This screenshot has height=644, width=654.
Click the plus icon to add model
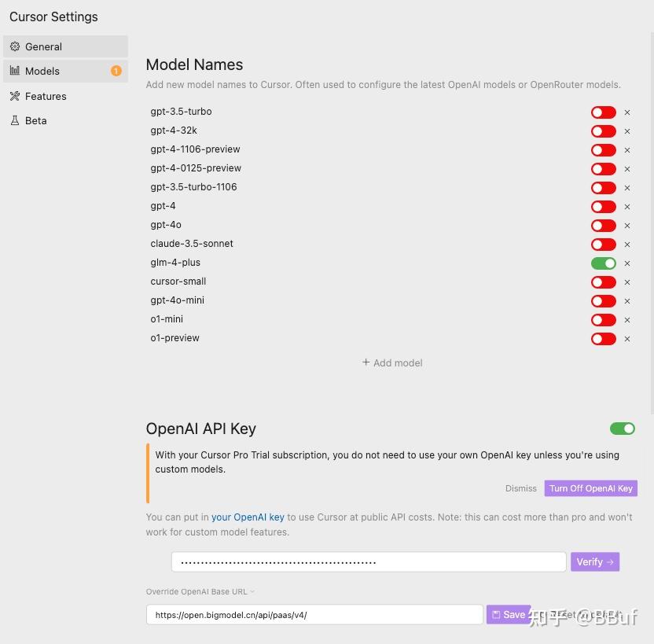(366, 362)
